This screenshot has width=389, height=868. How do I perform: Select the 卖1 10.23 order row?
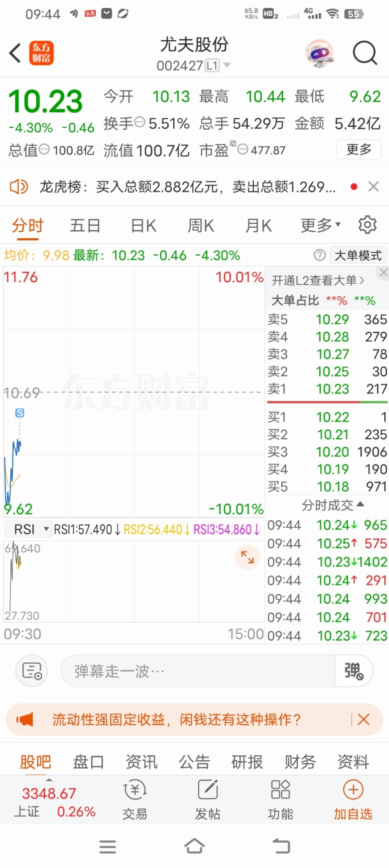(x=327, y=389)
